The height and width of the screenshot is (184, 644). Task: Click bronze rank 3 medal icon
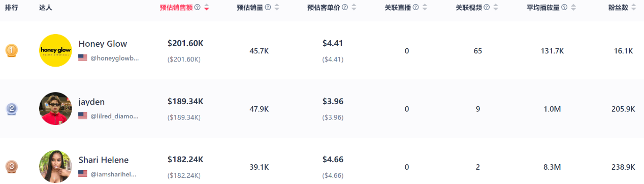click(12, 166)
